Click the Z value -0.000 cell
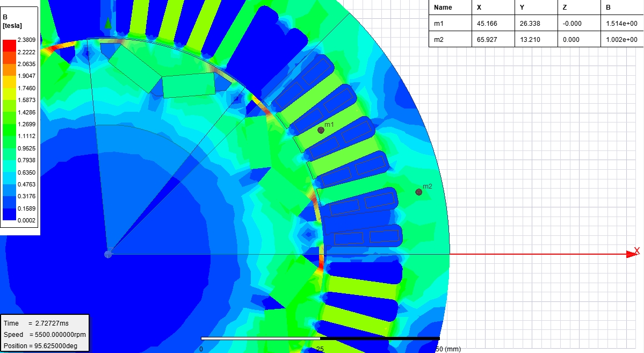 [x=579, y=24]
